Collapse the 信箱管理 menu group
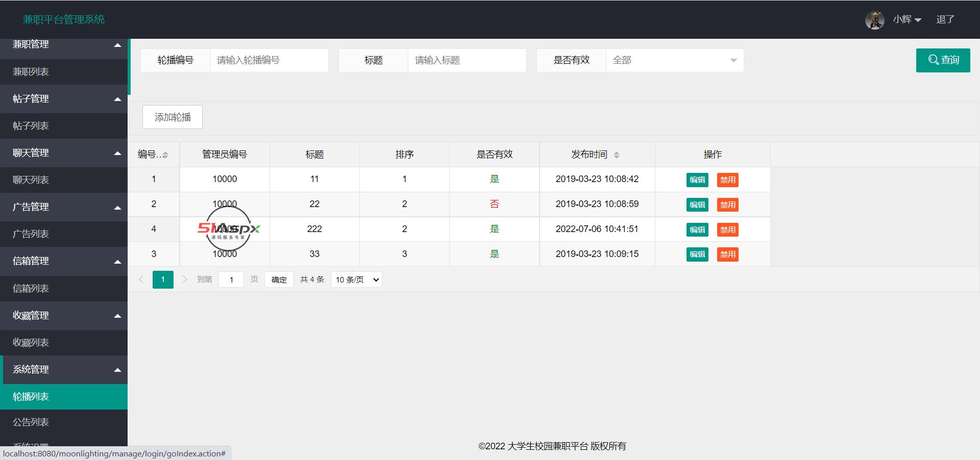This screenshot has width=980, height=460. [x=64, y=261]
